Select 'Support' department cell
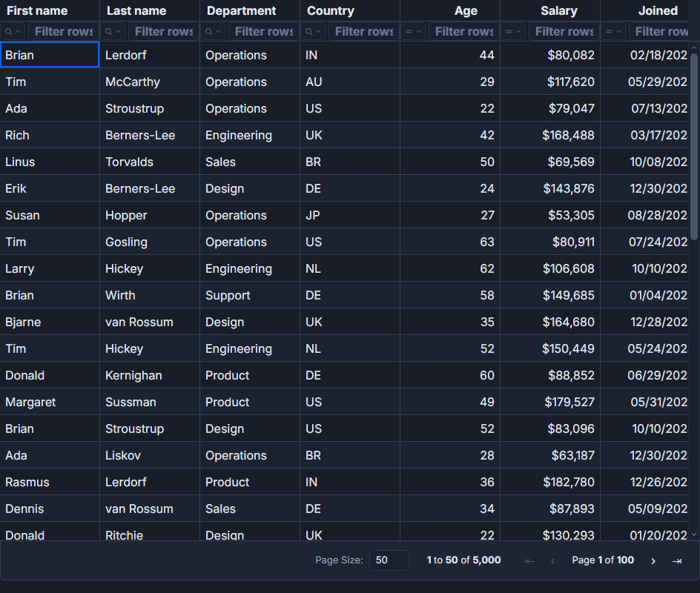The height and width of the screenshot is (593, 700). pos(250,295)
